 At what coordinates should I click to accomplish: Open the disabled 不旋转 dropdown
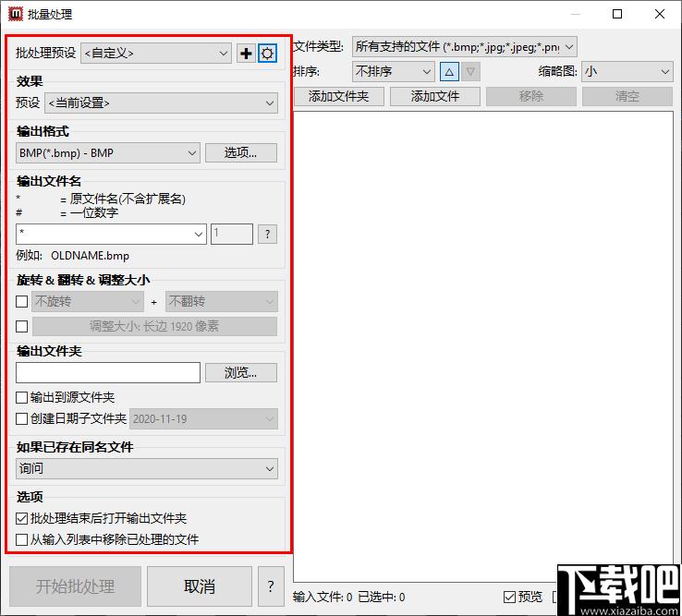click(88, 301)
